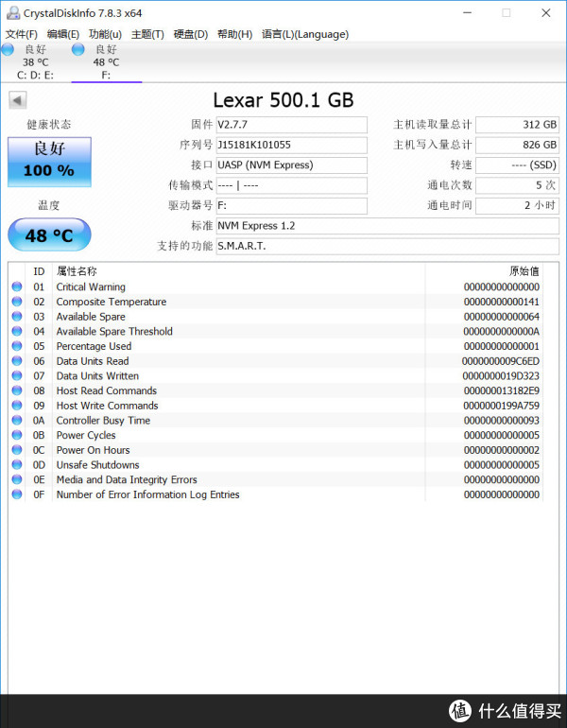Viewport: 567px width, 728px height.
Task: Click the host writes total 826 GB
Action: [517, 145]
